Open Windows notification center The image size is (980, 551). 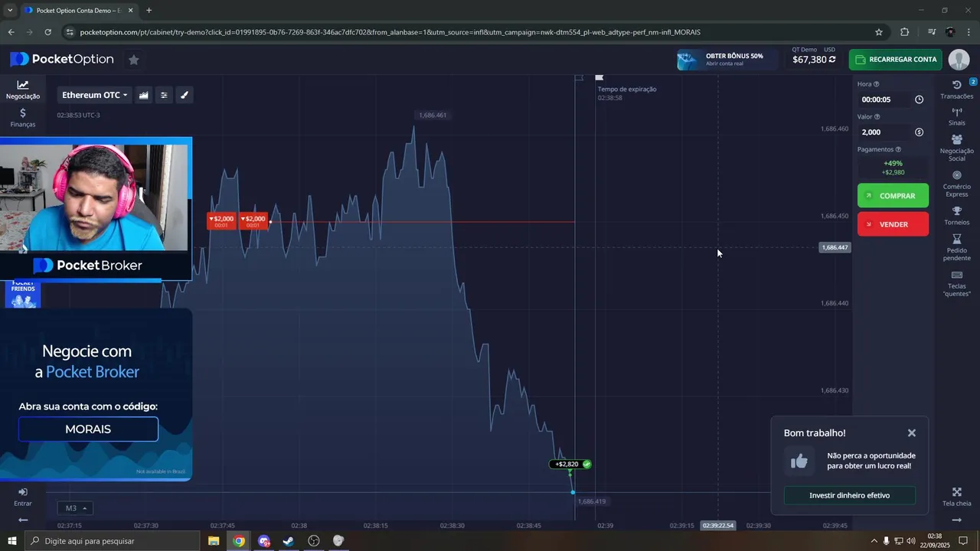964,541
